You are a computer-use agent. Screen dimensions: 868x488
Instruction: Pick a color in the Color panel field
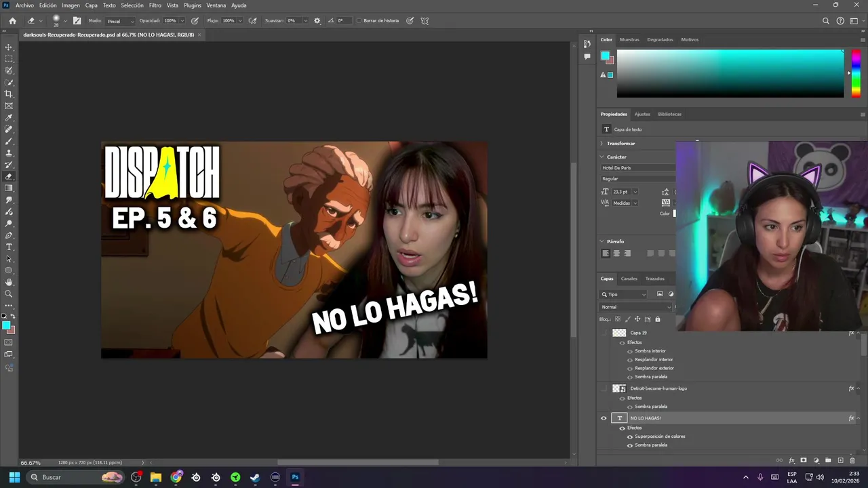(730, 73)
